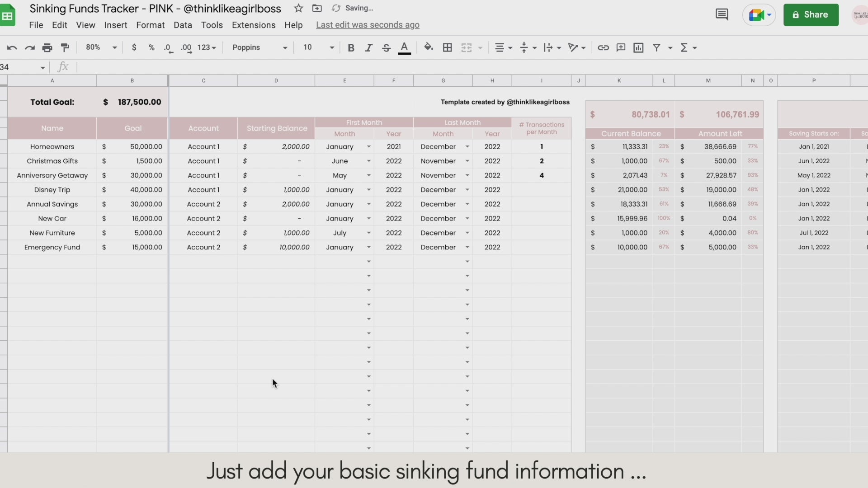This screenshot has width=868, height=488.
Task: Open the Poppins font dropdown
Action: point(259,47)
